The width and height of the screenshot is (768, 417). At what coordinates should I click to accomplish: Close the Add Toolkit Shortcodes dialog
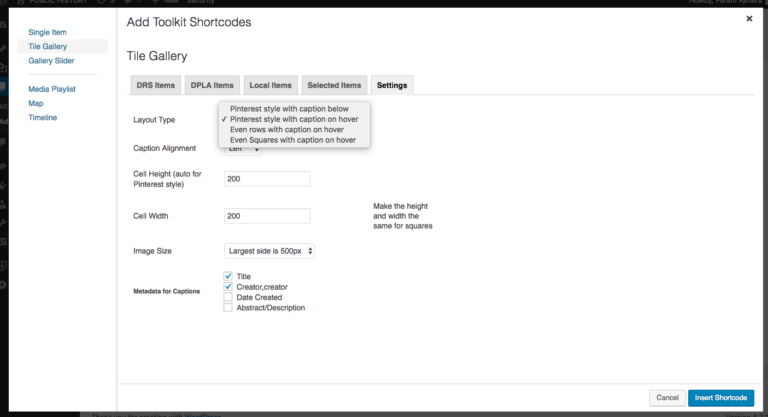pyautogui.click(x=750, y=18)
